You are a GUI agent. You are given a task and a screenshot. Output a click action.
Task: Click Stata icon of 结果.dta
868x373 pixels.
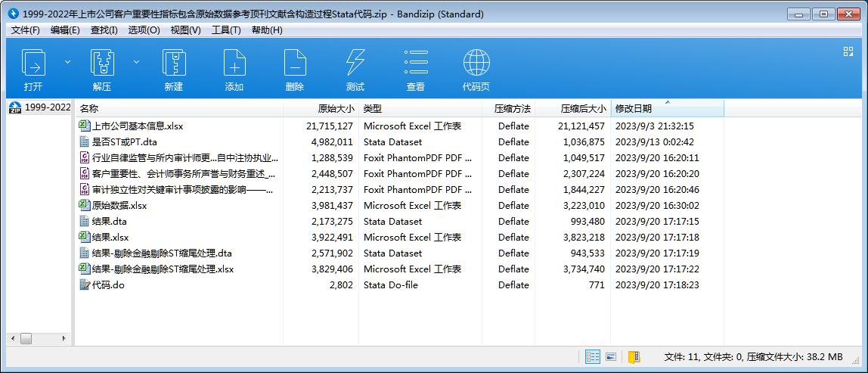tap(84, 221)
